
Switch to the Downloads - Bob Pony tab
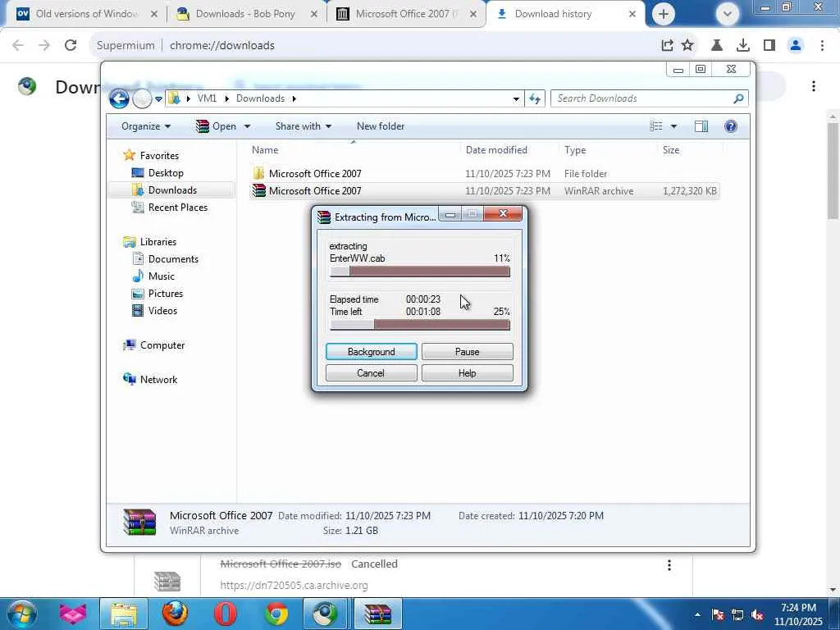click(x=245, y=14)
